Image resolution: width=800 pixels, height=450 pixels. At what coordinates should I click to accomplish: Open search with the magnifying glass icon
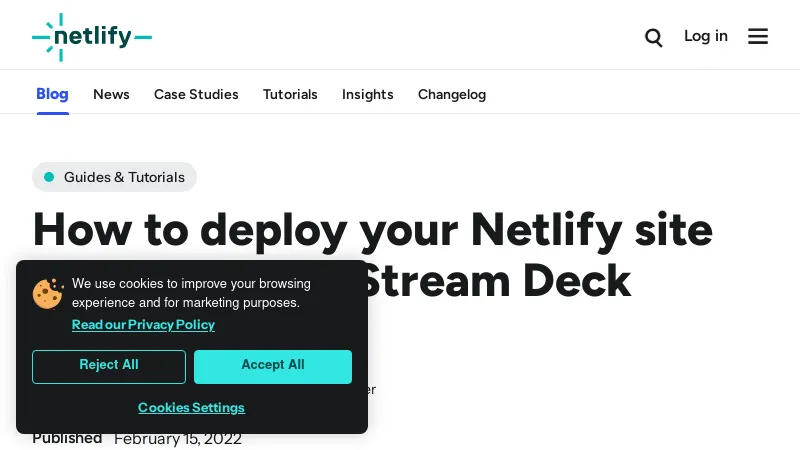(654, 37)
